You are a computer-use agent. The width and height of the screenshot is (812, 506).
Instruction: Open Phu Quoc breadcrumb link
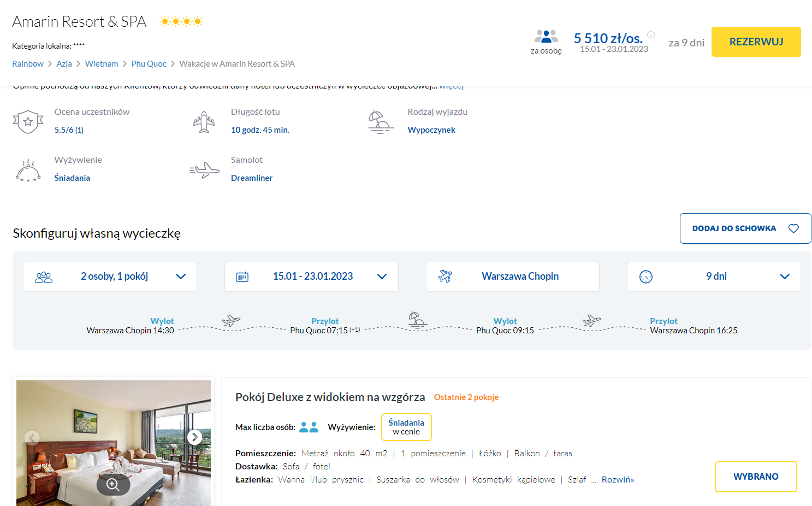[x=149, y=64]
